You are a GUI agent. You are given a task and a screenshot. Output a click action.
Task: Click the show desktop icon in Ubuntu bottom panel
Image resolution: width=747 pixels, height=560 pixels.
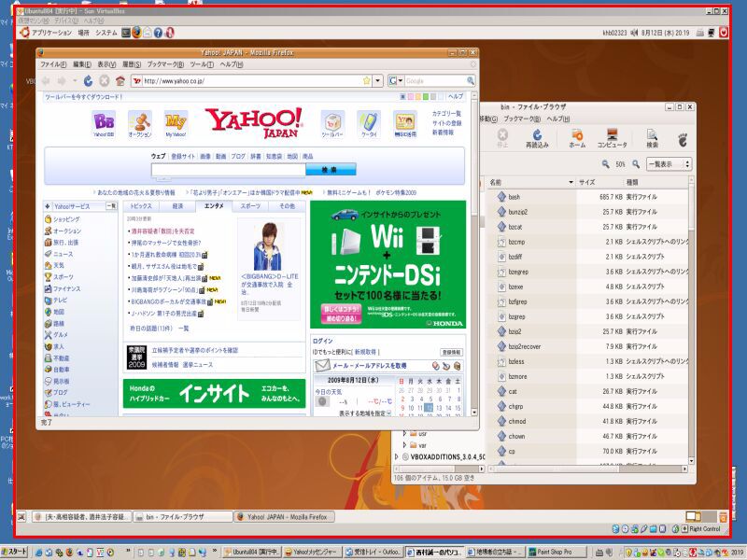coord(21,517)
